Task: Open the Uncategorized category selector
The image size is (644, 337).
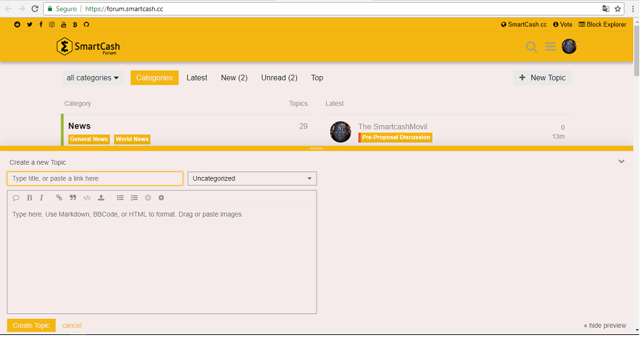Action: tap(252, 179)
